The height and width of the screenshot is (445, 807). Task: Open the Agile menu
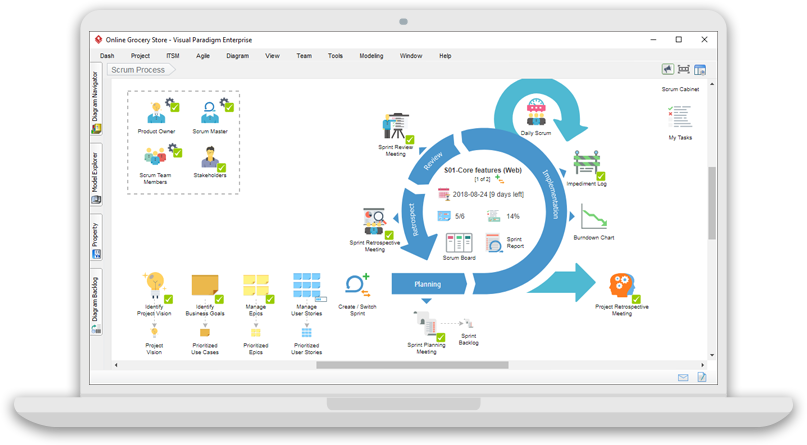pyautogui.click(x=203, y=56)
